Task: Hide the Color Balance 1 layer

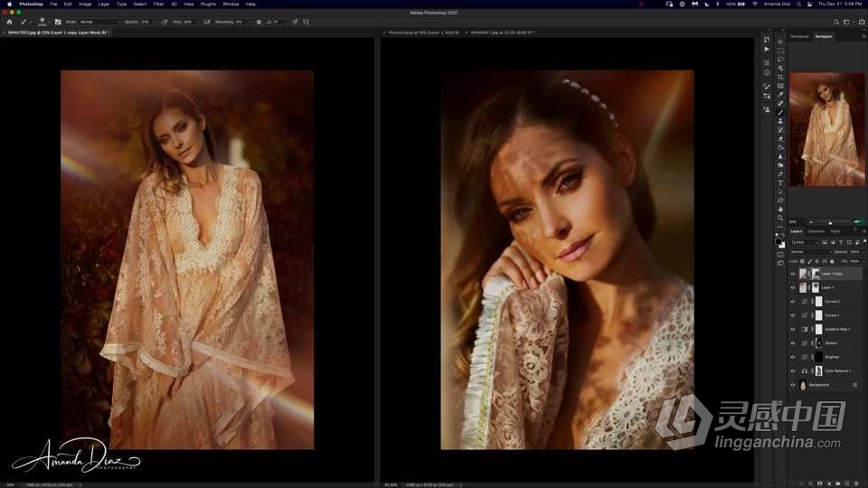Action: 793,371
